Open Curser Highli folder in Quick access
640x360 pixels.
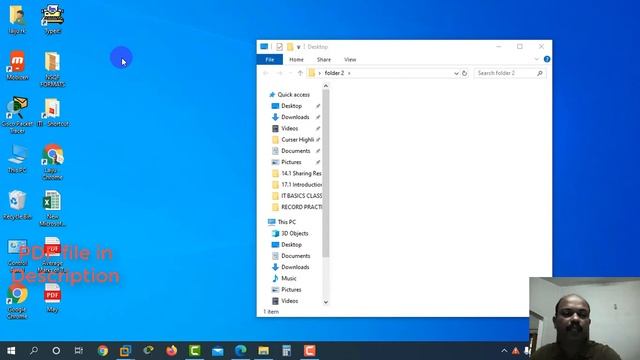[297, 140]
